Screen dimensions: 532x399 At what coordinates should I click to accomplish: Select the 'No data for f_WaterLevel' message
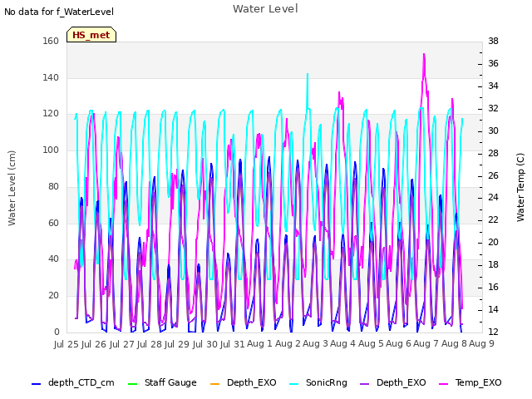pos(59,12)
